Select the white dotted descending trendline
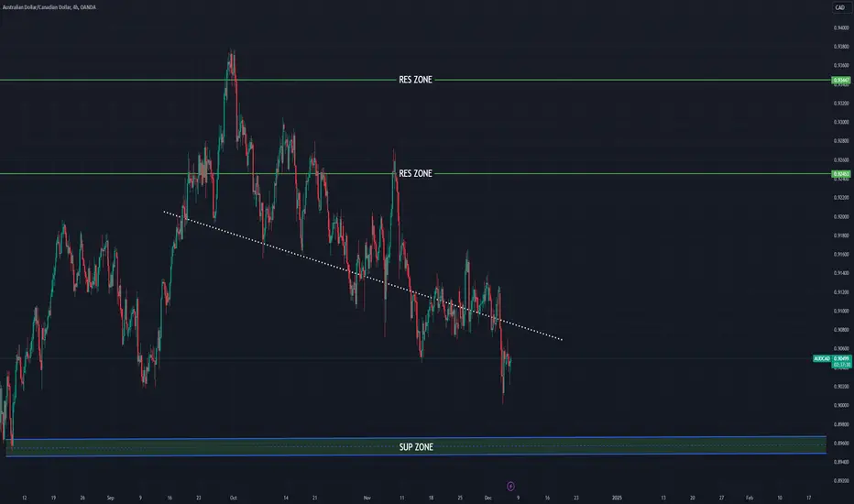The width and height of the screenshot is (854, 504). [x=363, y=276]
